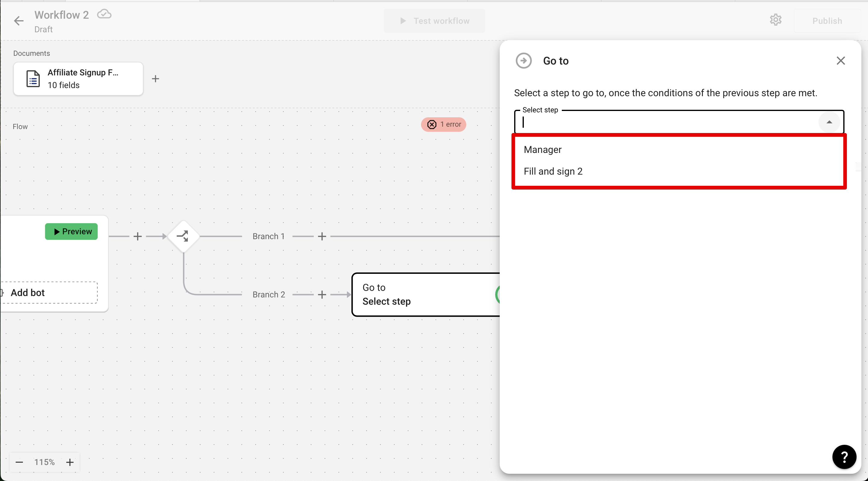Click the 115% zoom level value

click(45, 462)
